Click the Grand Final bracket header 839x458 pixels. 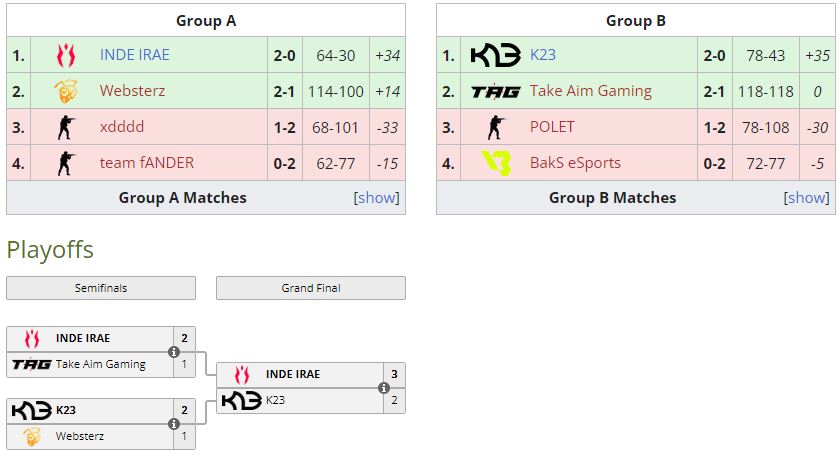pyautogui.click(x=311, y=288)
